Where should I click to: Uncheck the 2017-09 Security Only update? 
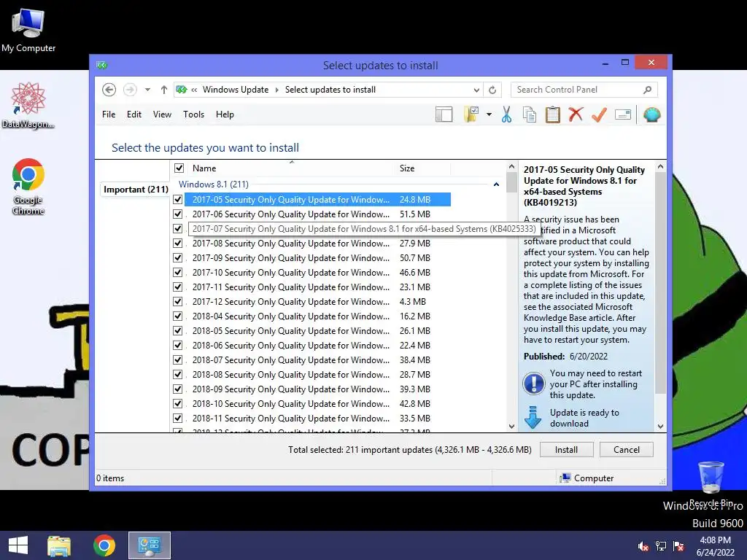click(x=178, y=258)
